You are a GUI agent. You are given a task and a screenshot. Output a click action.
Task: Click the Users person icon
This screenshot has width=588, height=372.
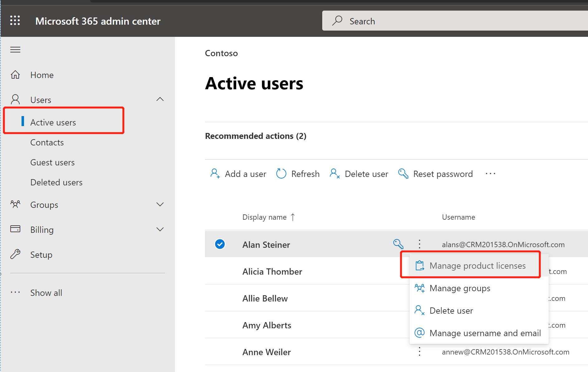[x=15, y=100]
